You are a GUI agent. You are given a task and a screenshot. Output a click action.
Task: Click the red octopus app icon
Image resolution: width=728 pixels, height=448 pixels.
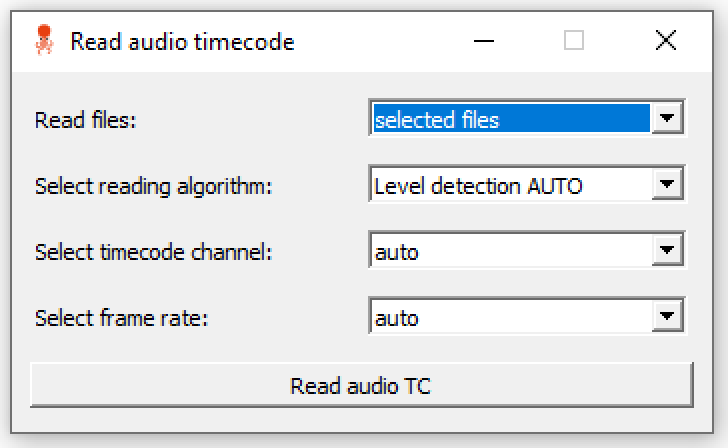point(43,41)
